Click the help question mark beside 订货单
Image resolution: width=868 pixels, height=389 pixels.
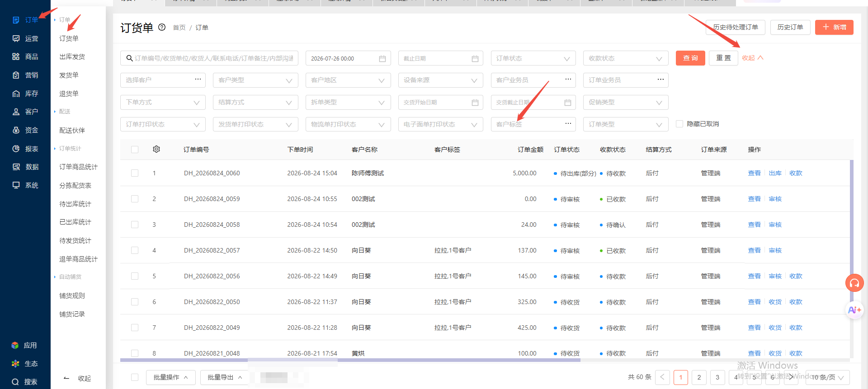tap(162, 27)
